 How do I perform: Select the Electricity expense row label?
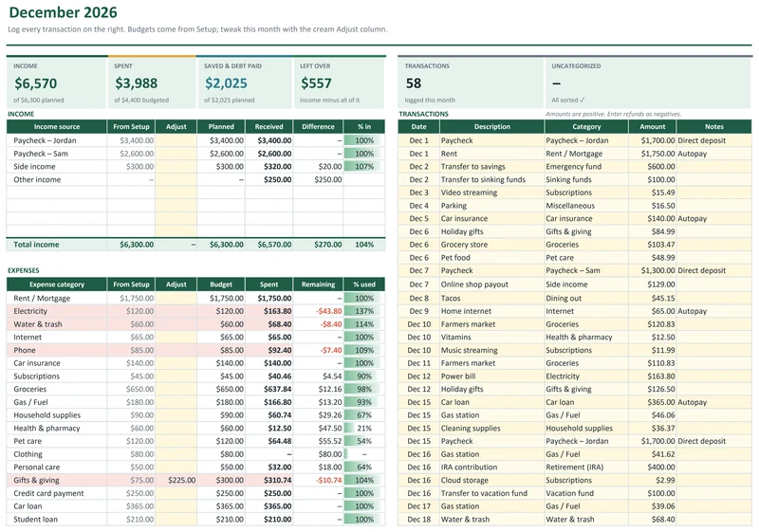pos(30,311)
